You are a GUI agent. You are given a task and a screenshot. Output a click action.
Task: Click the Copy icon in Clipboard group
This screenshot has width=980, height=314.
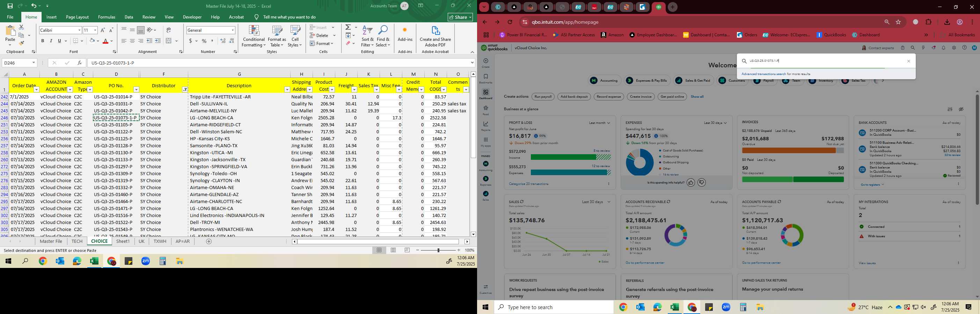pyautogui.click(x=21, y=35)
